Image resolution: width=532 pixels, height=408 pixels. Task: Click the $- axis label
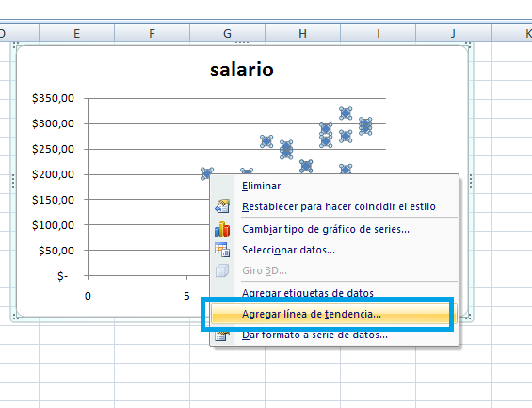62,276
